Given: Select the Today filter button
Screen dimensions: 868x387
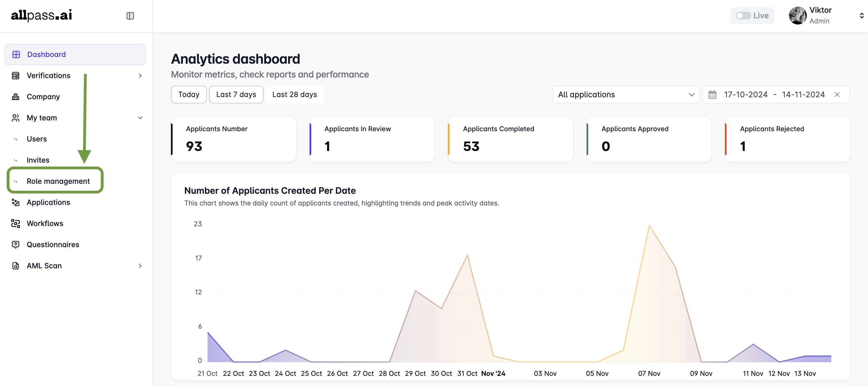Looking at the screenshot, I should click(189, 95).
